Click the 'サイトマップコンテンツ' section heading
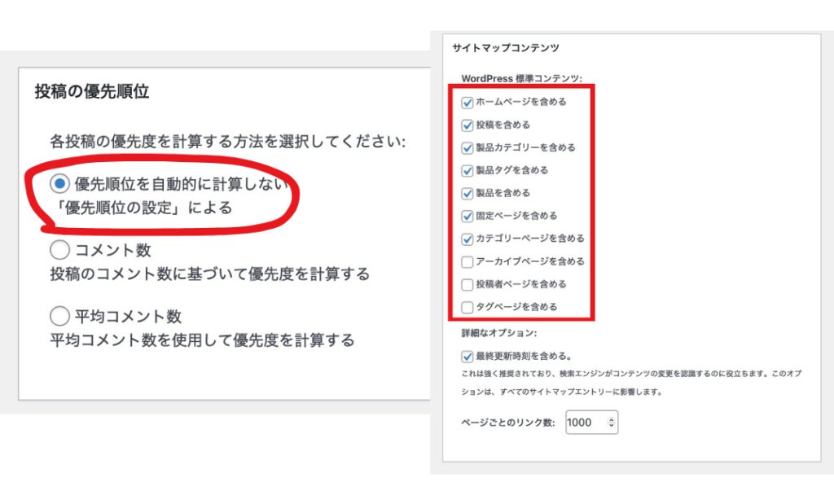Screen dimensions: 834x504 (506, 49)
